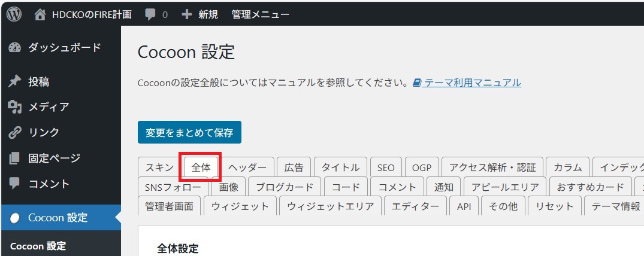
Task: Click the コメント speech bubble icon in sidebar
Action: [14, 184]
